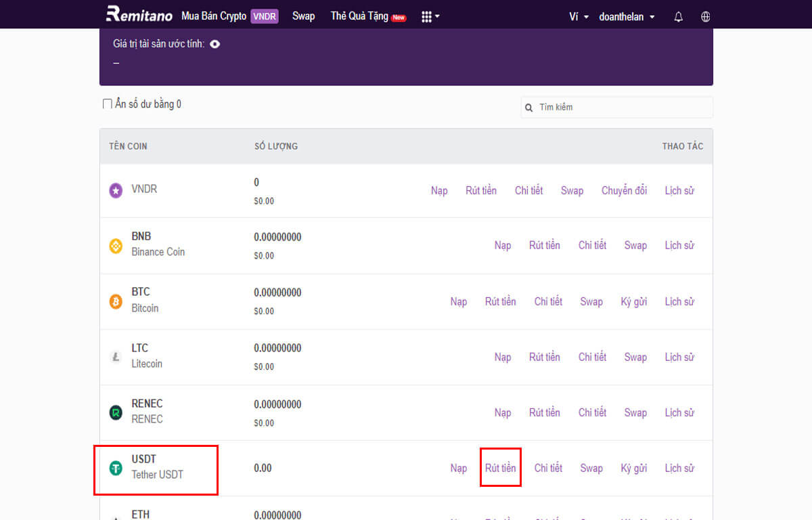Screen dimensions: 812x520
Task: Click Rút tiền in the USDT row
Action: pos(500,468)
